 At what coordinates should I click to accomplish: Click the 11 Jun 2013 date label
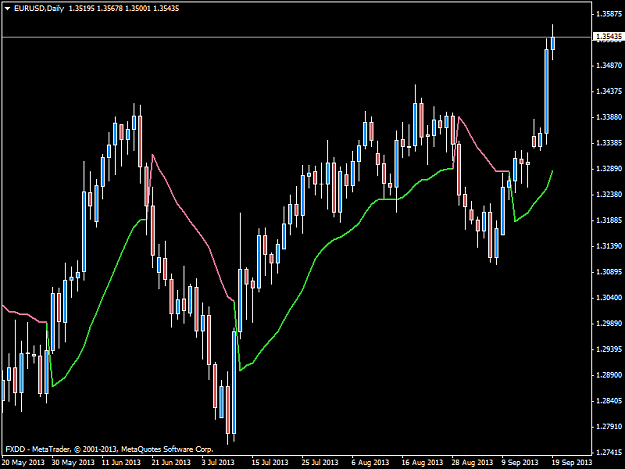[x=121, y=463]
